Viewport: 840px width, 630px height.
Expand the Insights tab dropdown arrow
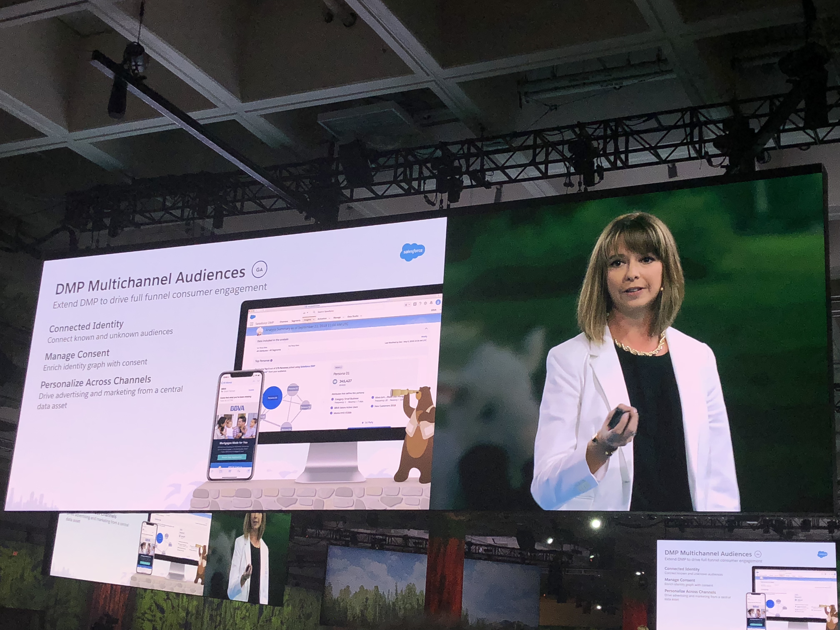tap(314, 320)
